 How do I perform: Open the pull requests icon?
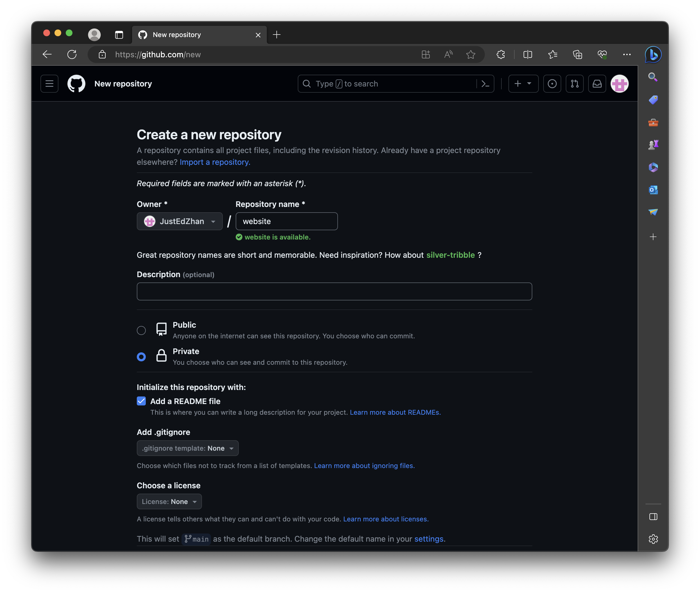pos(574,84)
